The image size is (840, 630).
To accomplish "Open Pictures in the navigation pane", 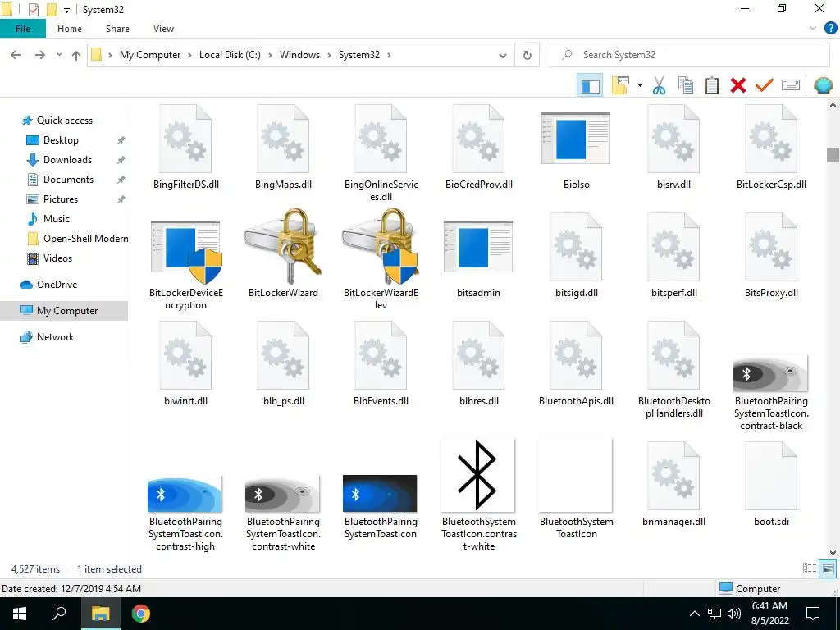I will click(61, 199).
